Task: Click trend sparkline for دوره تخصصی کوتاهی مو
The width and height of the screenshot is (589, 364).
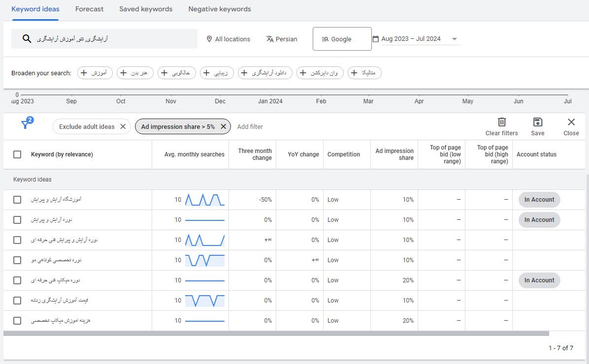Action: tap(205, 260)
